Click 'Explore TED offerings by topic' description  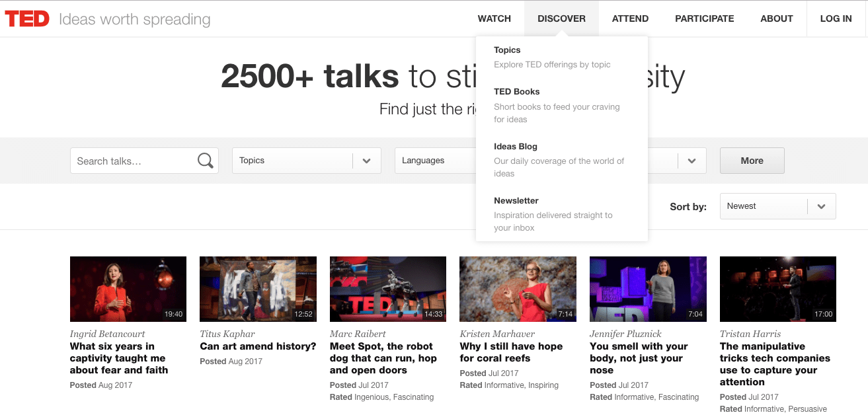[552, 65]
